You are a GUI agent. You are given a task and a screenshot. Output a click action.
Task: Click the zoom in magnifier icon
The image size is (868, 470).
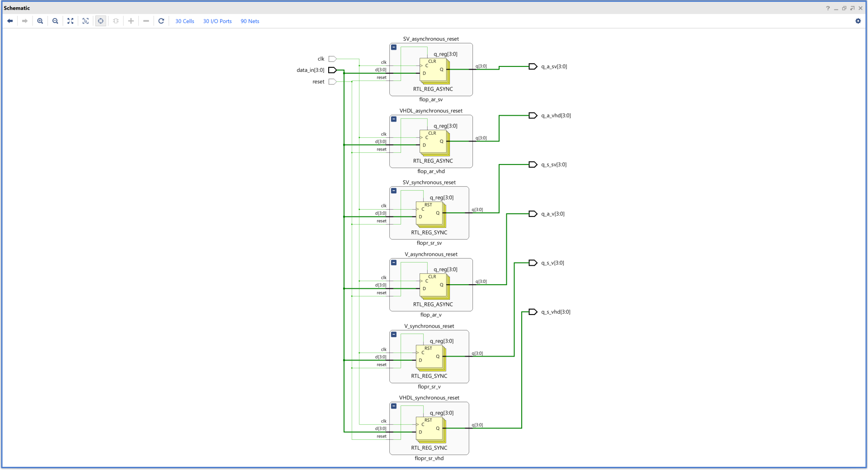coord(40,21)
